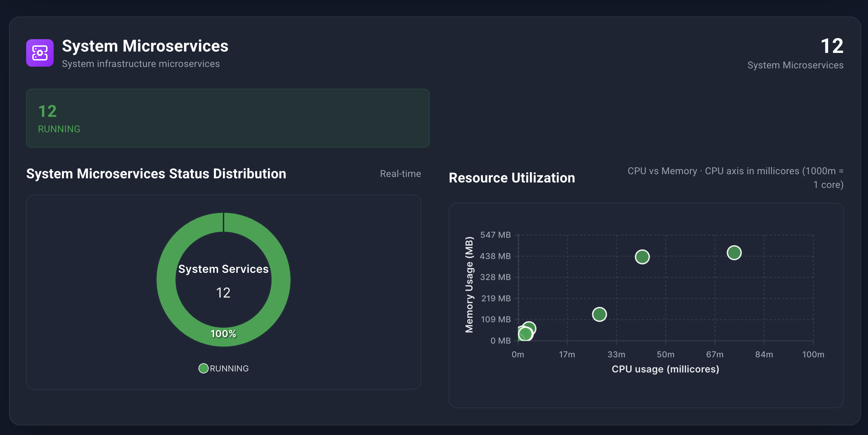Image resolution: width=868 pixels, height=435 pixels.
Task: Click the System Services center label
Action: point(224,269)
